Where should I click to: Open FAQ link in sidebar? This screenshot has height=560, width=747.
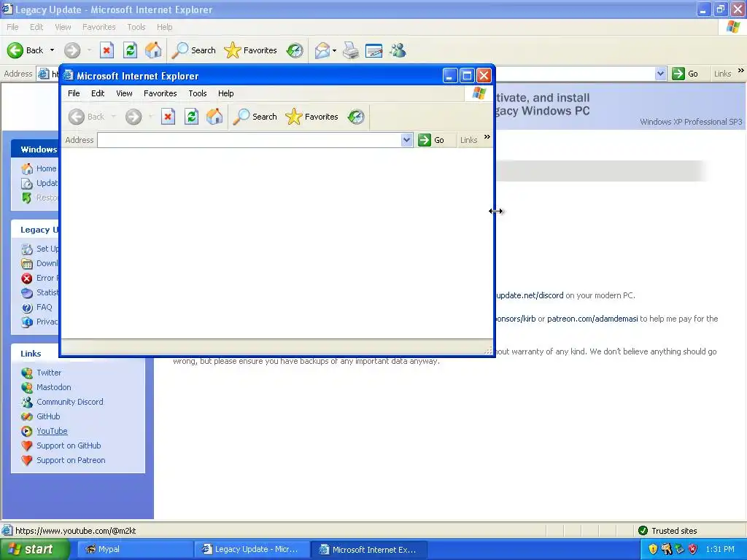[44, 307]
